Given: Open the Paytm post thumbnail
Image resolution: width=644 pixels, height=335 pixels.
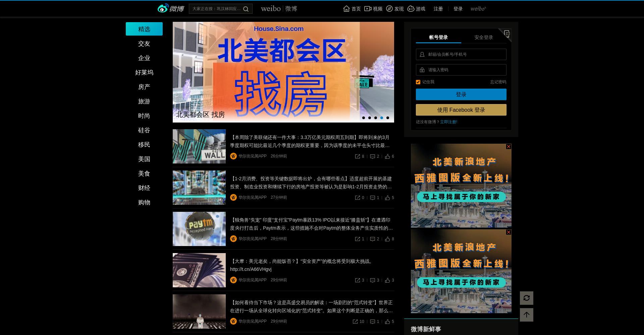Looking at the screenshot, I should click(199, 229).
